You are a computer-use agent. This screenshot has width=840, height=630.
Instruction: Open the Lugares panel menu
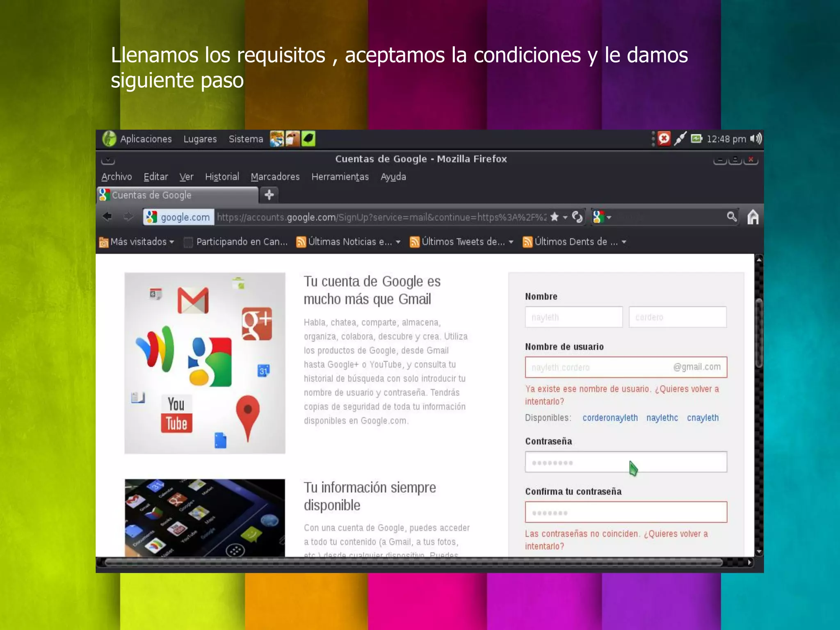200,139
